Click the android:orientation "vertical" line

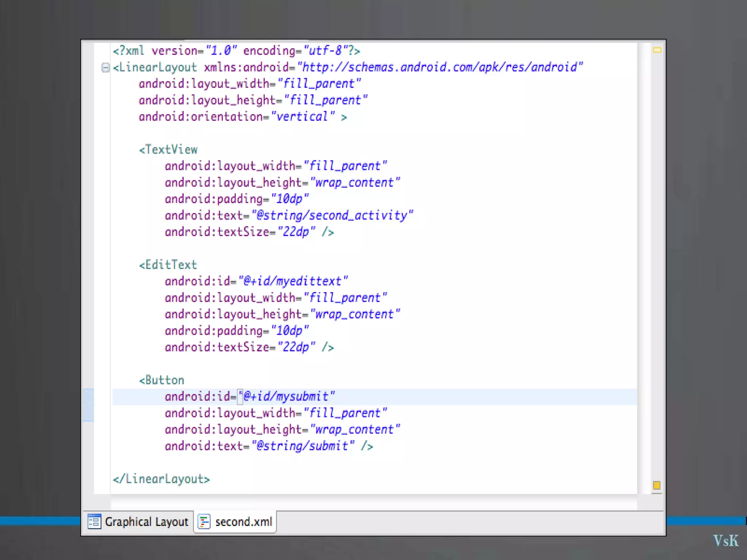click(x=243, y=117)
